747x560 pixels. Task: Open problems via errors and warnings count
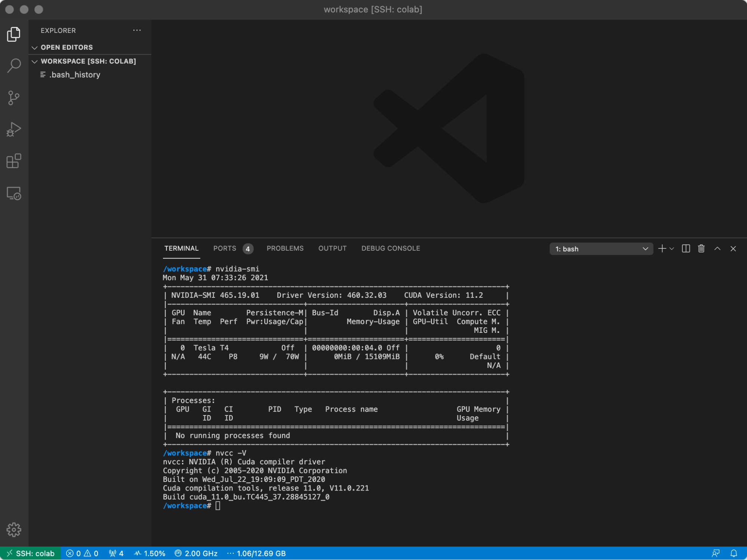tap(82, 553)
